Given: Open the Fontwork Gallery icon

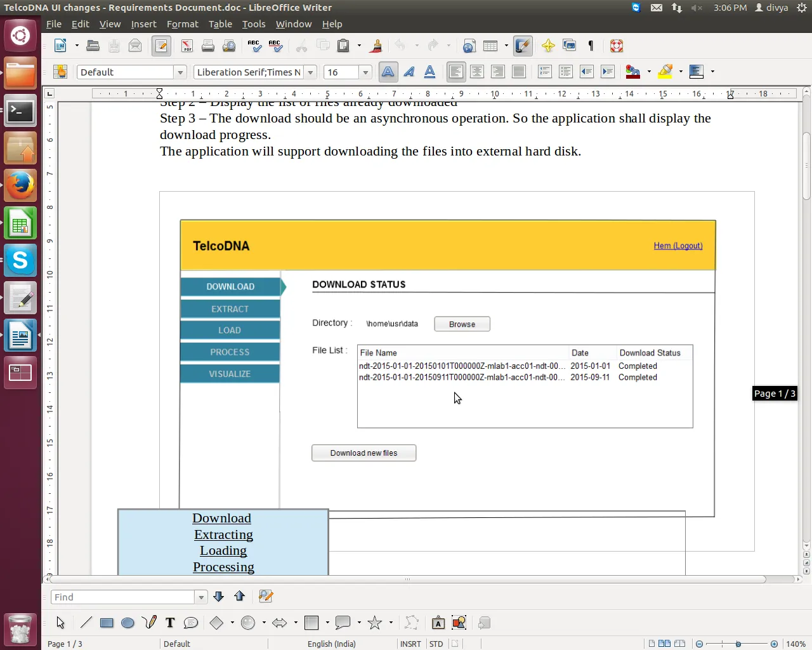Looking at the screenshot, I should [438, 623].
